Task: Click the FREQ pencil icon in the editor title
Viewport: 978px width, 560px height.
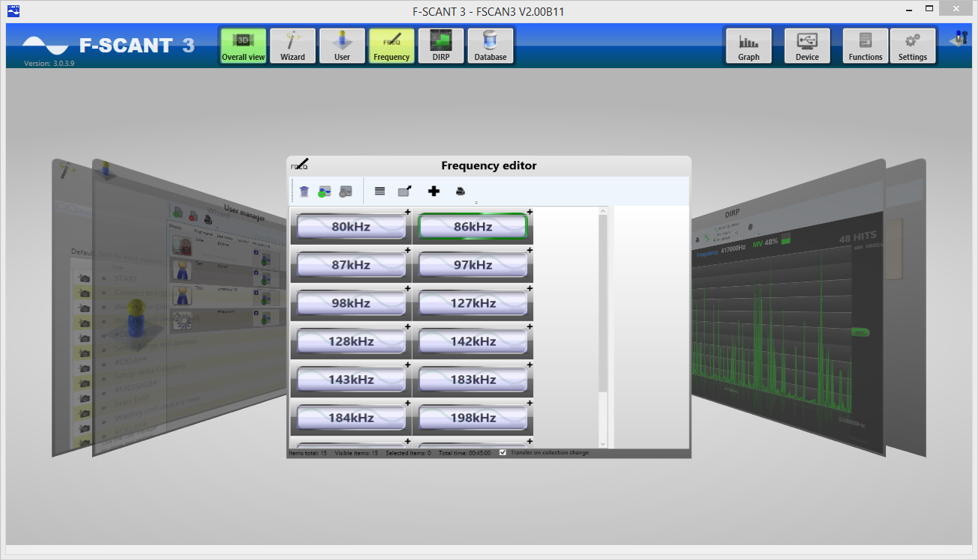Action: [300, 165]
